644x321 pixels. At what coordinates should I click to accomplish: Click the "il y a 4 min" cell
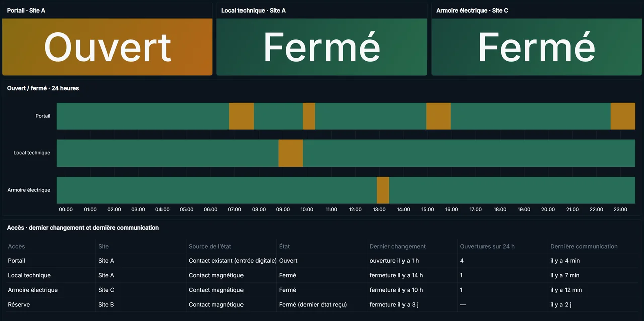click(x=565, y=261)
